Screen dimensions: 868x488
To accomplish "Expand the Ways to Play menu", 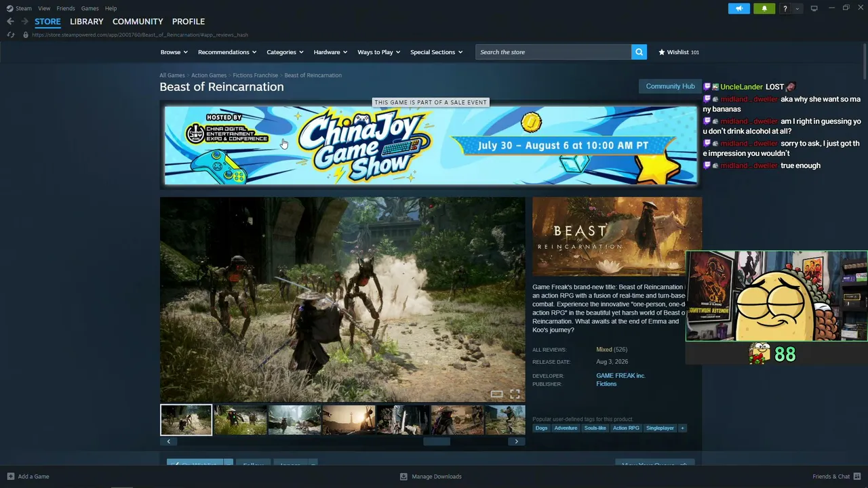I will coord(379,52).
